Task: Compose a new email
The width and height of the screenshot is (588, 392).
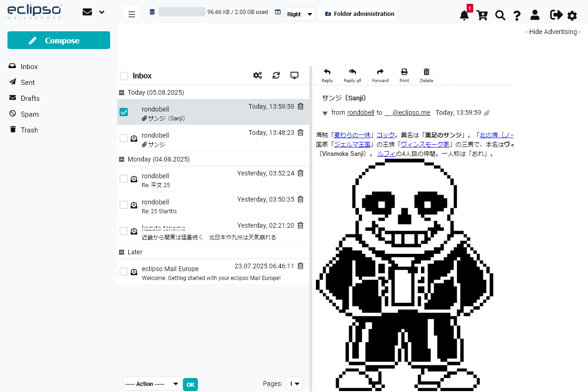Action: [x=59, y=40]
